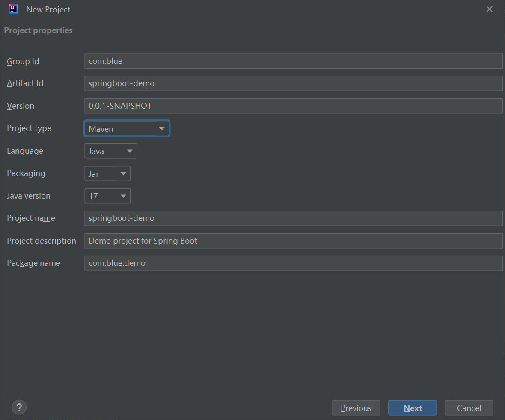This screenshot has height=420, width=505.
Task: Expand the Java version 17 dropdown
Action: click(107, 196)
